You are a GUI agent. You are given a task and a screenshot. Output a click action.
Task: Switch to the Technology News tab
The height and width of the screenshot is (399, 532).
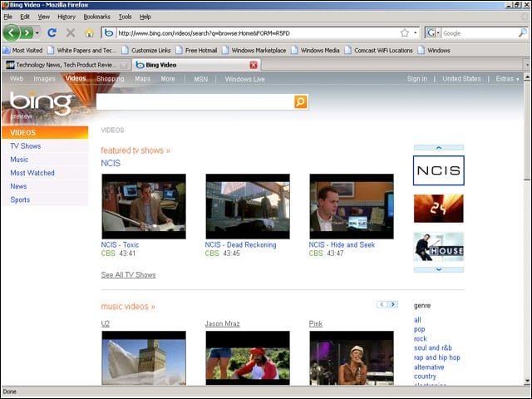click(x=66, y=65)
